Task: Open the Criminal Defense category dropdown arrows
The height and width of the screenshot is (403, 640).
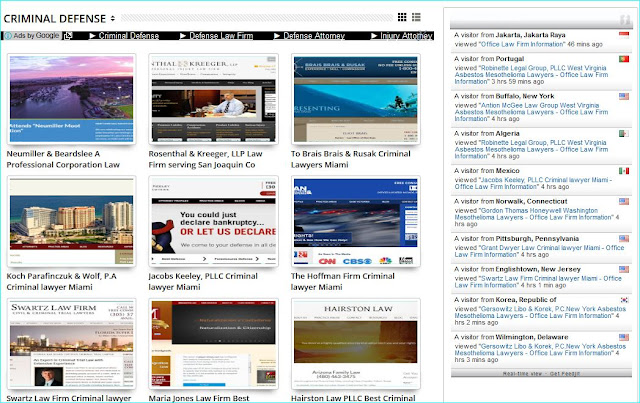Action: (113, 19)
